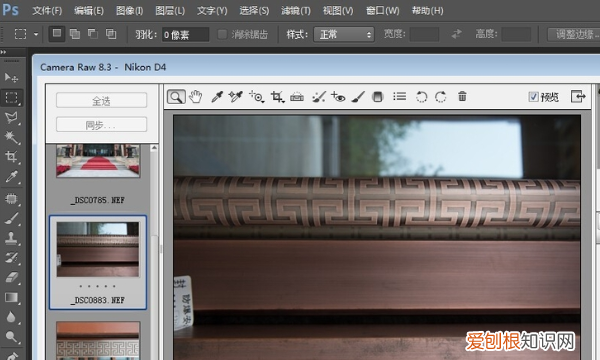Select the Magic Wand tool

[11, 137]
